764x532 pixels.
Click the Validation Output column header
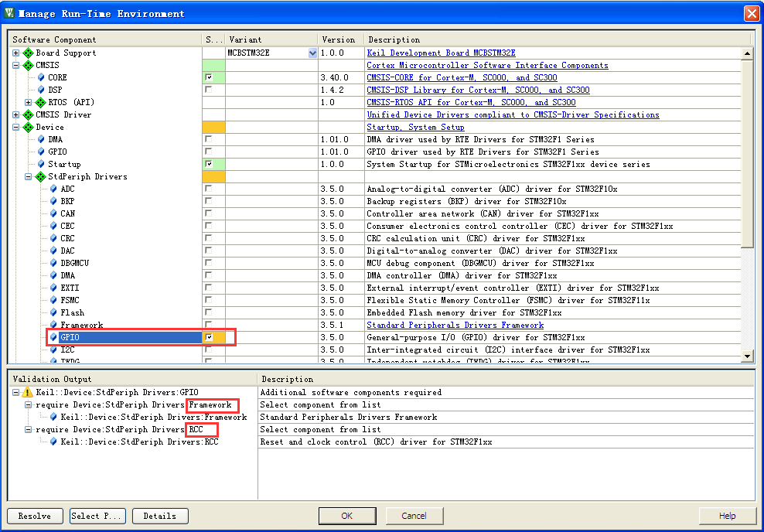point(132,379)
